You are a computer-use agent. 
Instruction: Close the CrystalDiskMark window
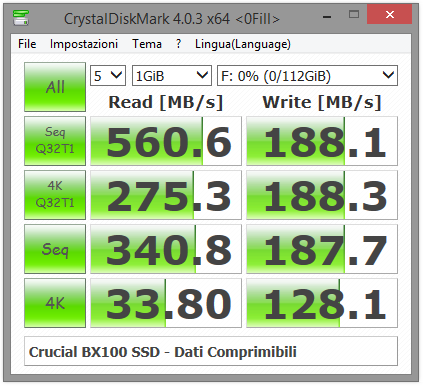(x=389, y=14)
